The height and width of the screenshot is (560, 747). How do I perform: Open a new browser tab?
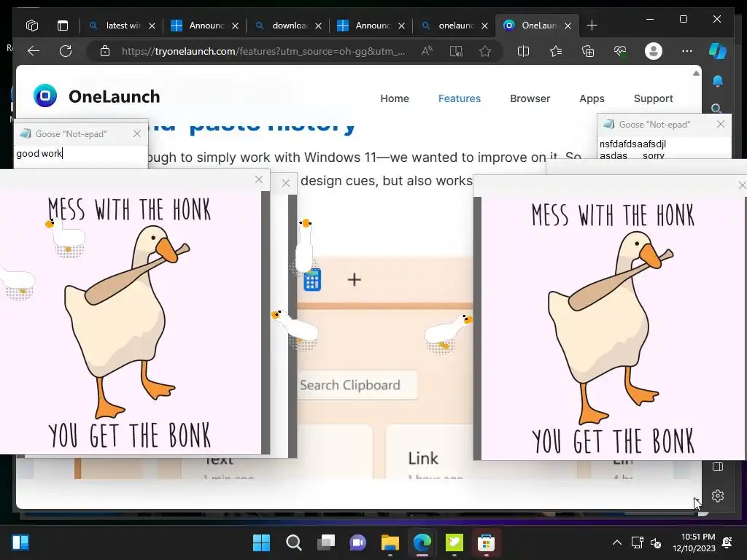pos(592,26)
